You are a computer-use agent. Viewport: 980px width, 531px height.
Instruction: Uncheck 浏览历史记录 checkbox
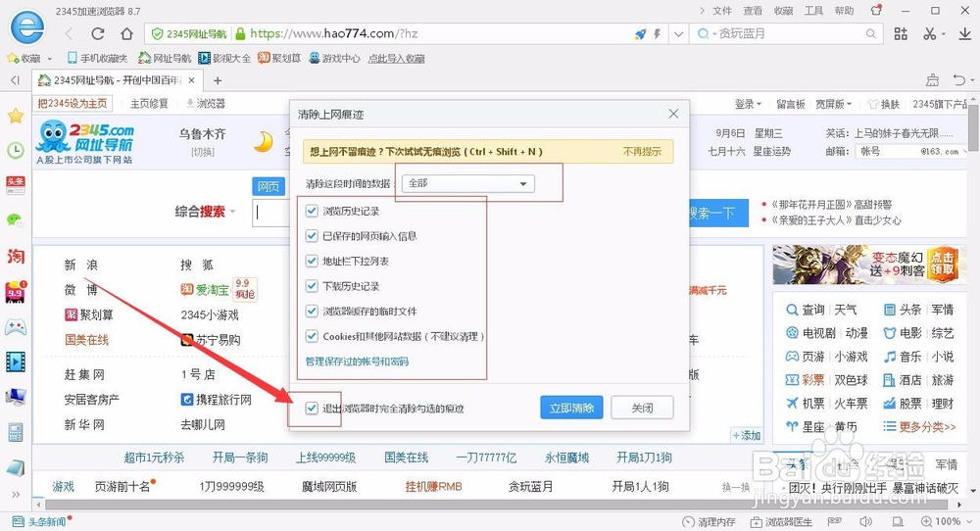pyautogui.click(x=312, y=212)
